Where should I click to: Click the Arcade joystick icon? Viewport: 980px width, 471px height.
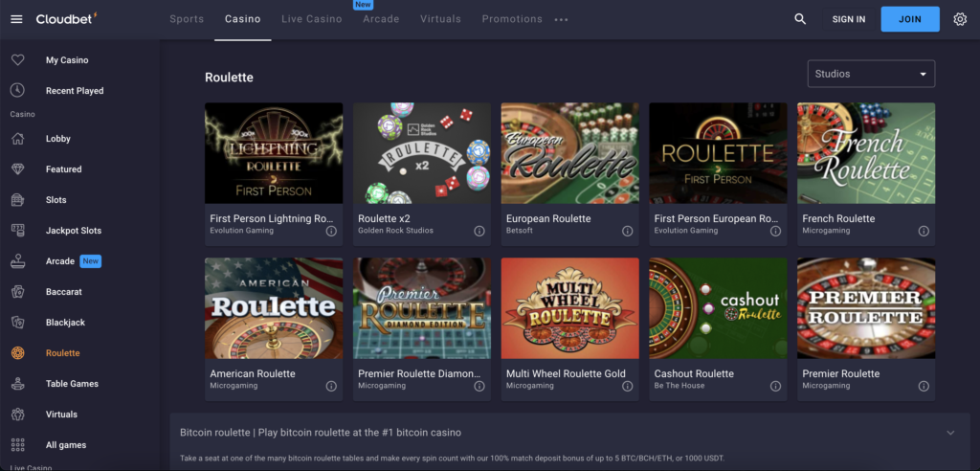pos(17,261)
